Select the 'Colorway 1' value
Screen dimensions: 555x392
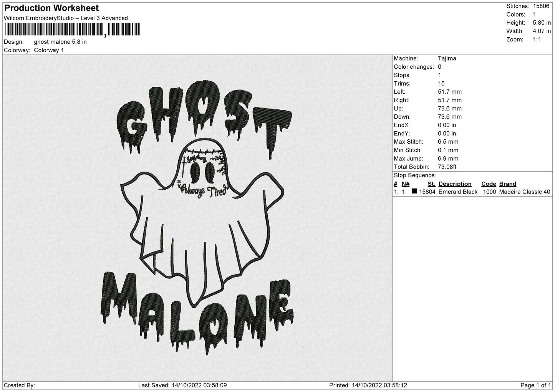coord(49,50)
